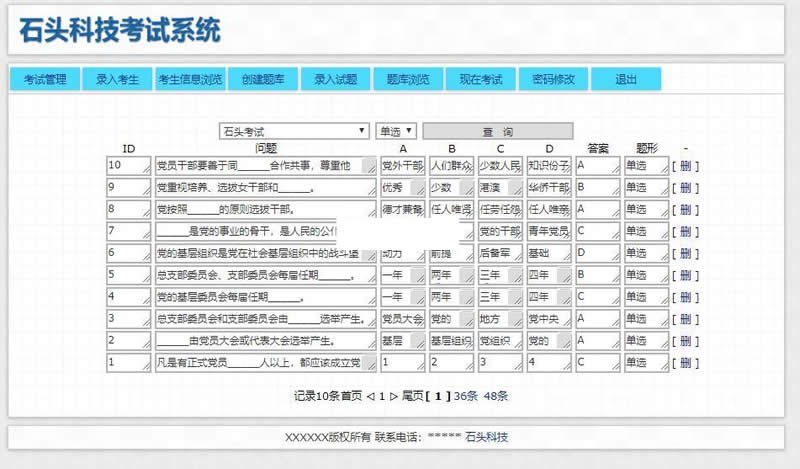800x469 pixels.
Task: Go to previous page using left arrow
Action: coord(371,396)
